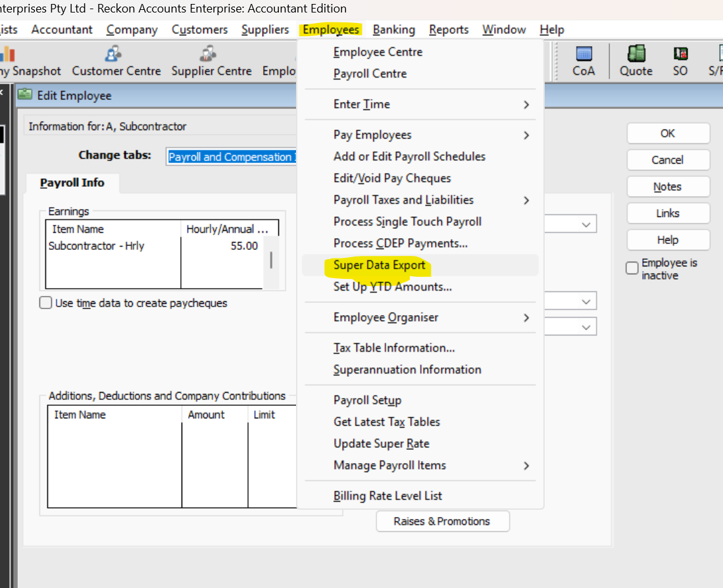This screenshot has width=723, height=588.
Task: Select Super Data Export menu item
Action: point(380,265)
